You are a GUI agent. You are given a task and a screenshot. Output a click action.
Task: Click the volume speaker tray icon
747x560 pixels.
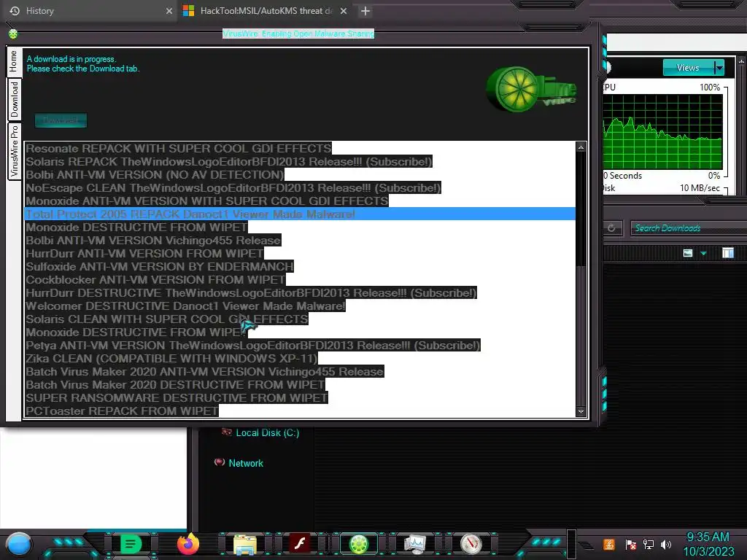666,544
